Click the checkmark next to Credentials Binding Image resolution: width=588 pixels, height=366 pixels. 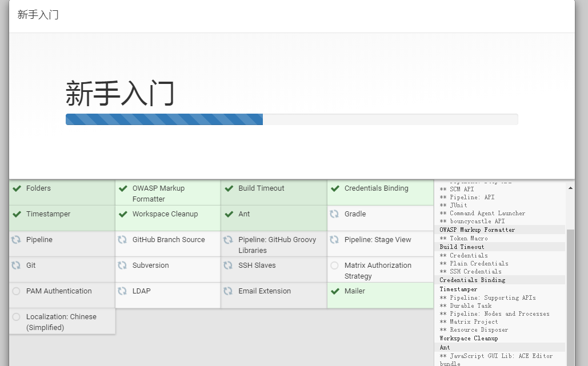(x=335, y=188)
